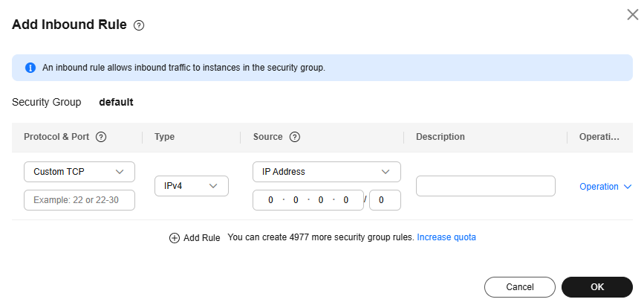
Task: Click the Source column header text
Action: pyautogui.click(x=268, y=137)
